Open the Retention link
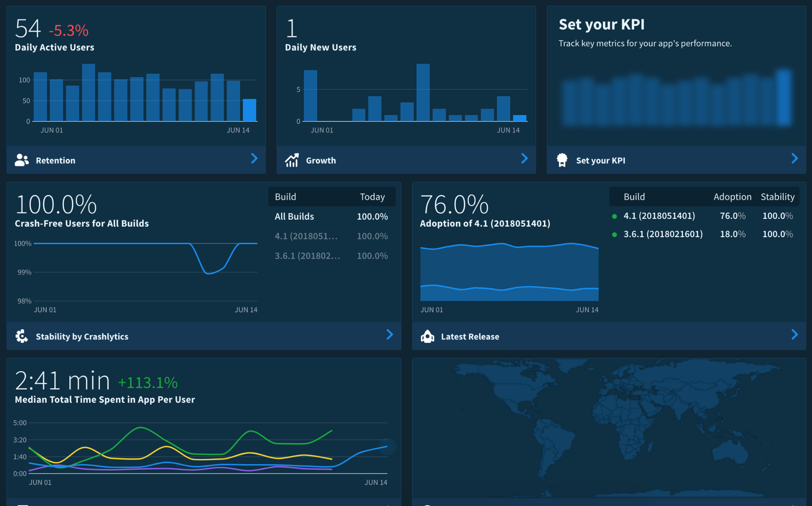Screen dimensions: 812x506 tap(56, 160)
